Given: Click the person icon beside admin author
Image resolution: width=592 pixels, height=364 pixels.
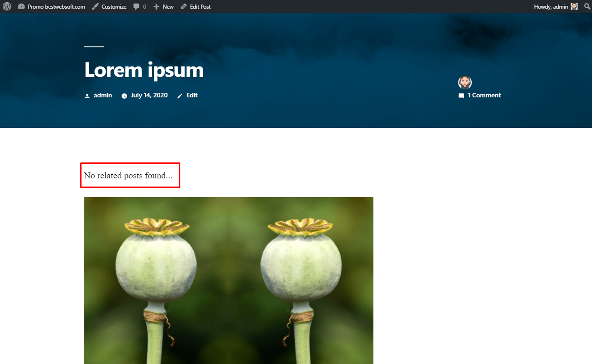Looking at the screenshot, I should (87, 96).
